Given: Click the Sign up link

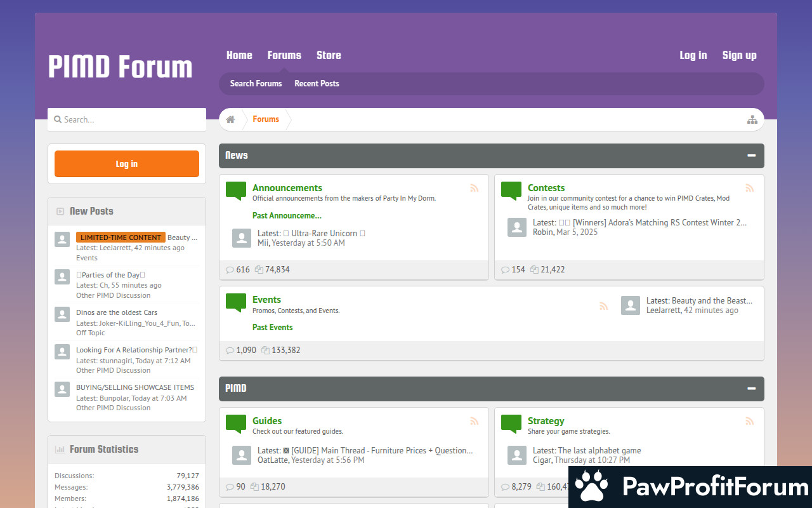Looking at the screenshot, I should tap(739, 55).
